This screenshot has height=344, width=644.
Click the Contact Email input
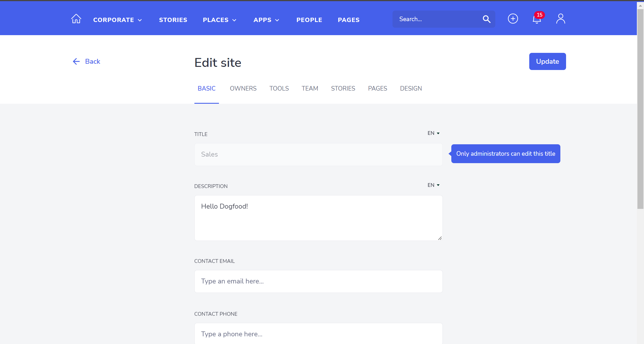pos(319,281)
